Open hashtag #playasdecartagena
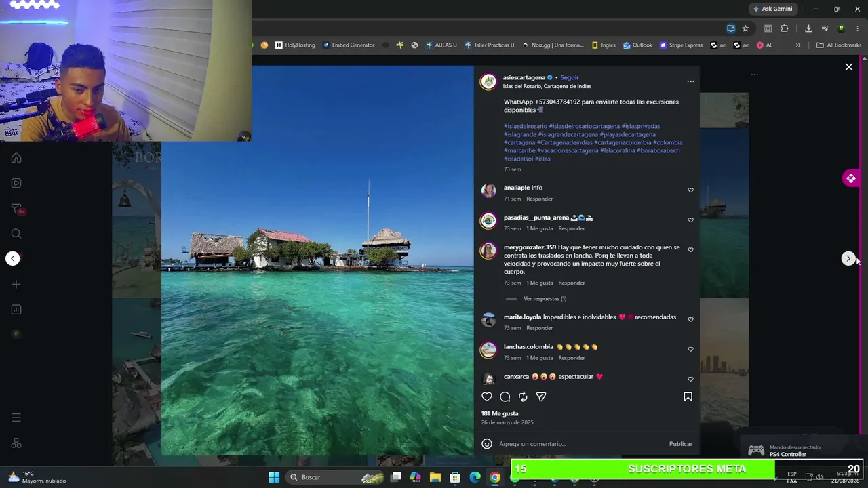This screenshot has height=488, width=868. [x=628, y=134]
